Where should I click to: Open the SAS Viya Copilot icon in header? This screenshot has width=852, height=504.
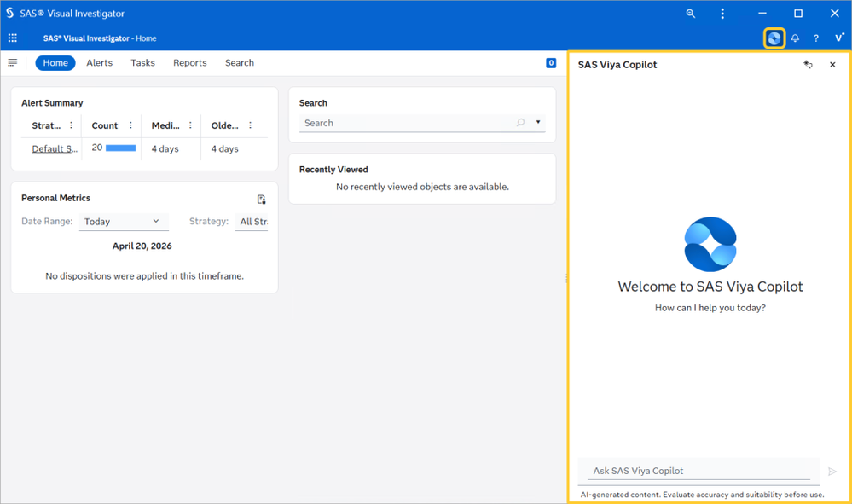coord(774,38)
